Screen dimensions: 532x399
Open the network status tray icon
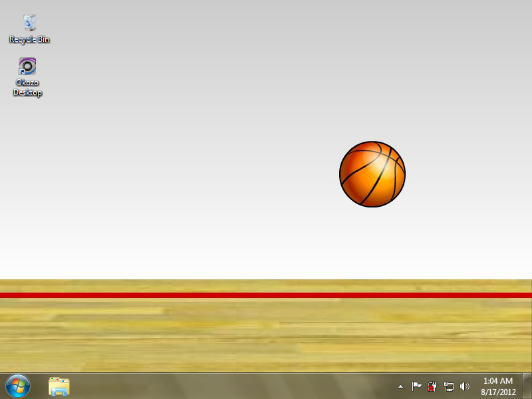(448, 386)
